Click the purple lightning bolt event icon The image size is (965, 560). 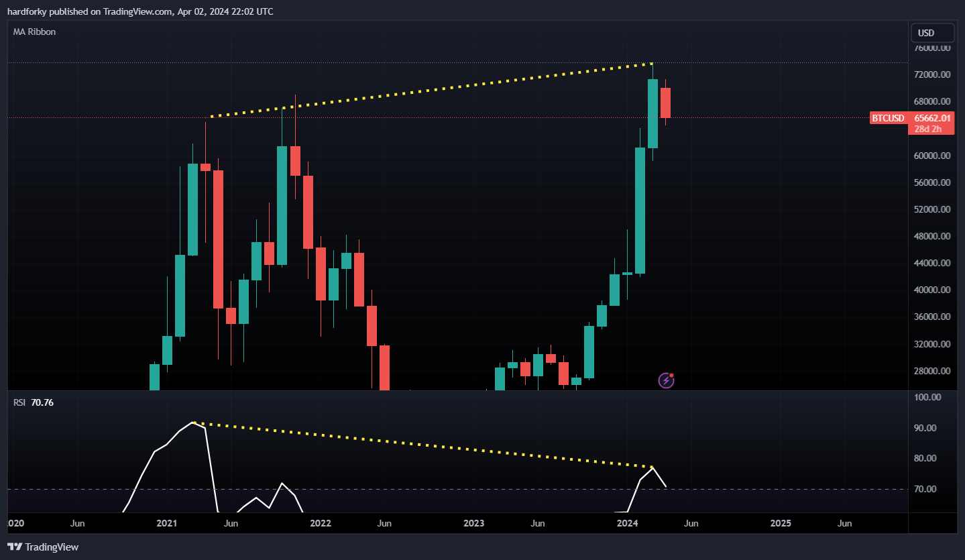(666, 380)
